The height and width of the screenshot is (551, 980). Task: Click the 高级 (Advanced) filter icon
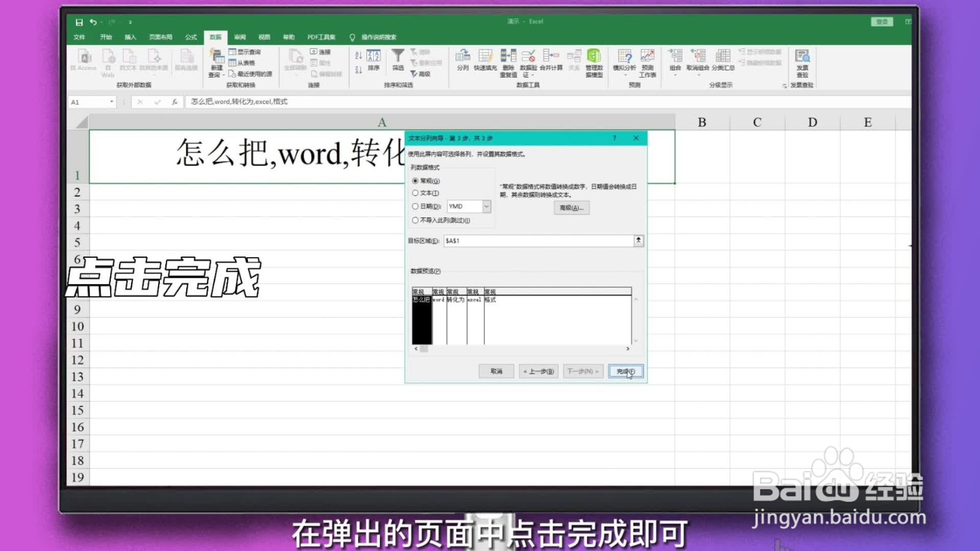coord(414,73)
